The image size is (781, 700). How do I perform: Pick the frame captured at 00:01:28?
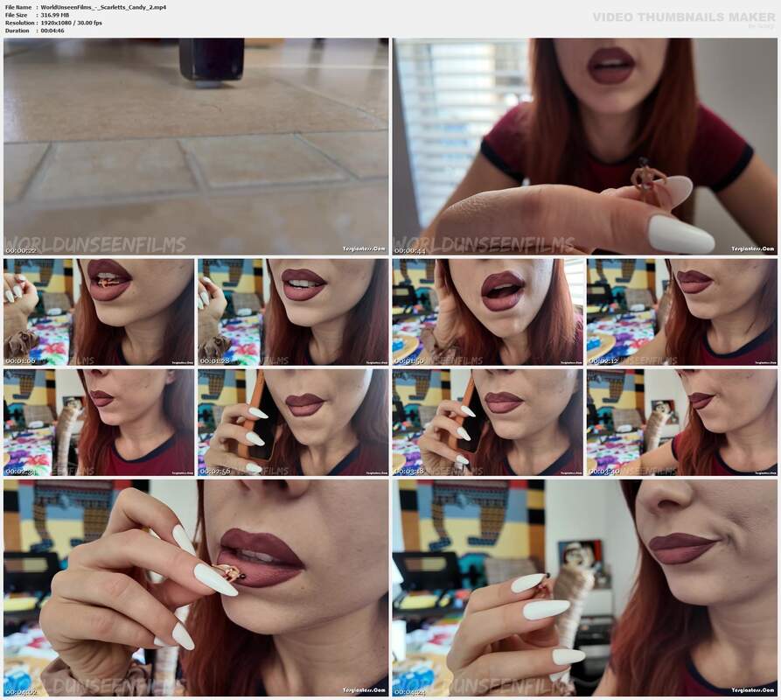[293, 311]
